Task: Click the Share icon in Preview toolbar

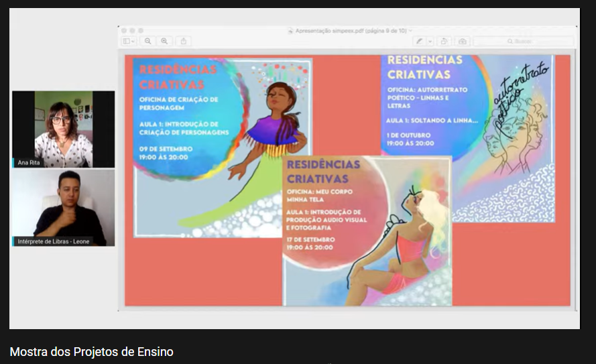Action: (184, 41)
